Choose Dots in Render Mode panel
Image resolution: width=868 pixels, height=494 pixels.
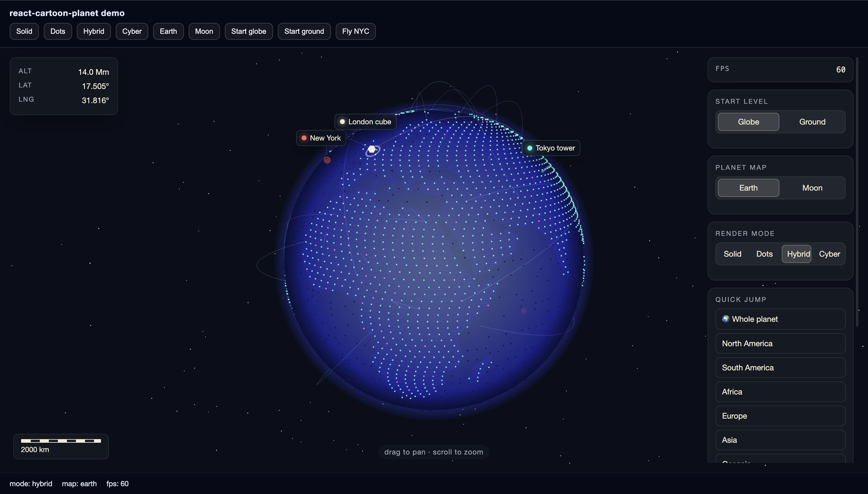coord(764,254)
